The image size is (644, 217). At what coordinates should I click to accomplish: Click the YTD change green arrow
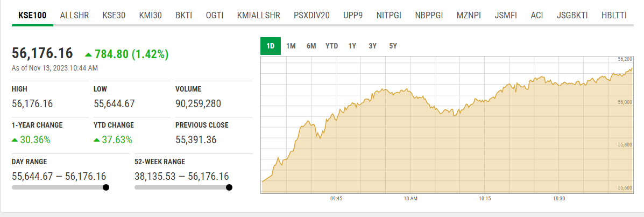tap(96, 140)
